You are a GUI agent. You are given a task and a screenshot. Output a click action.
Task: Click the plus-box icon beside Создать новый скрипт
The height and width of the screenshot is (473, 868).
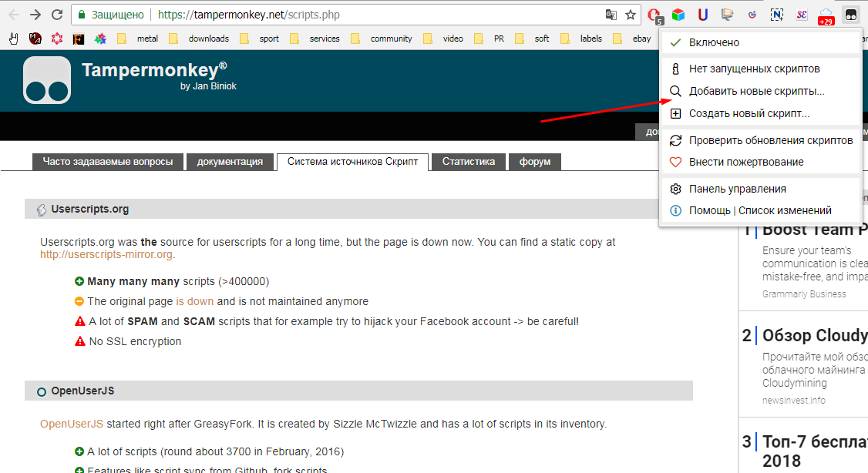tap(675, 113)
